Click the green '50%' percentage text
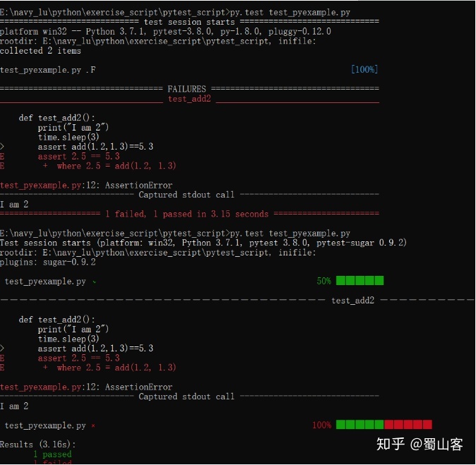 click(323, 281)
